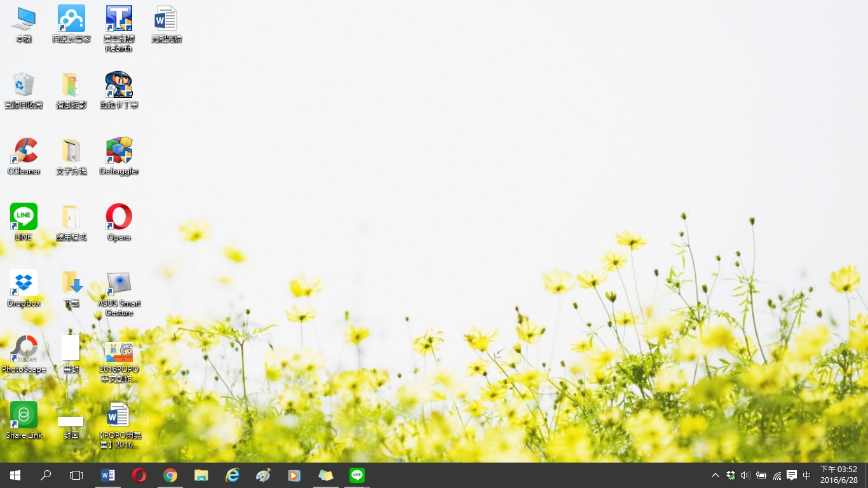
Task: Open Wi-Fi network tray icon
Action: (776, 475)
